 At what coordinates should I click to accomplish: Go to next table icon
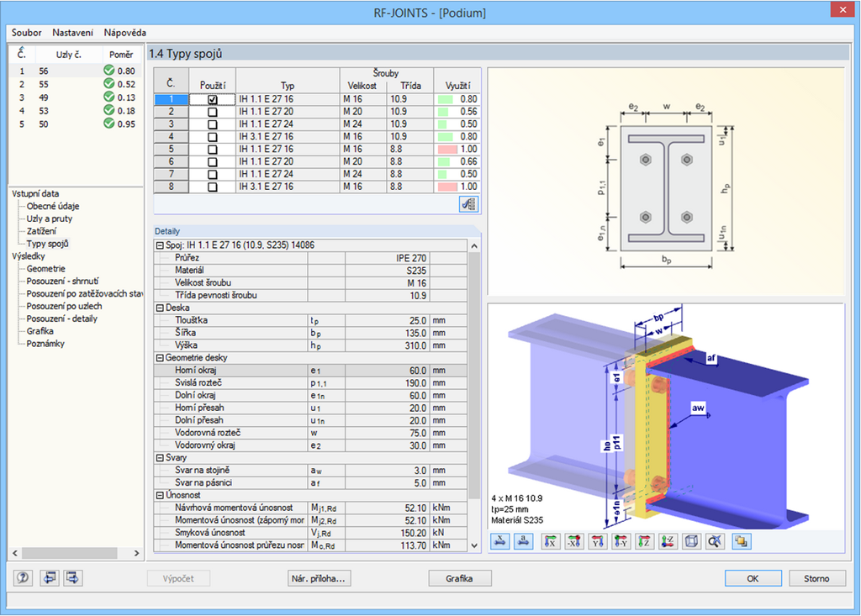[x=72, y=577]
